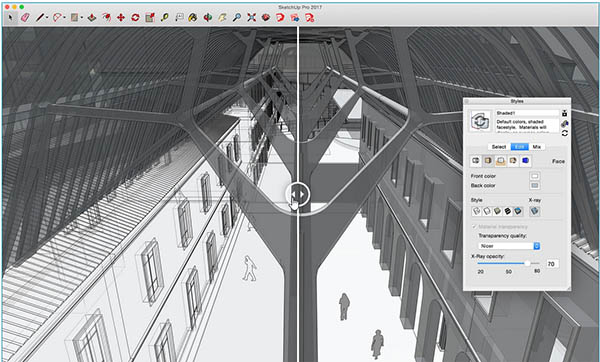This screenshot has width=600, height=362.
Task: Open the Transparency quality dropdown
Action: click(509, 246)
